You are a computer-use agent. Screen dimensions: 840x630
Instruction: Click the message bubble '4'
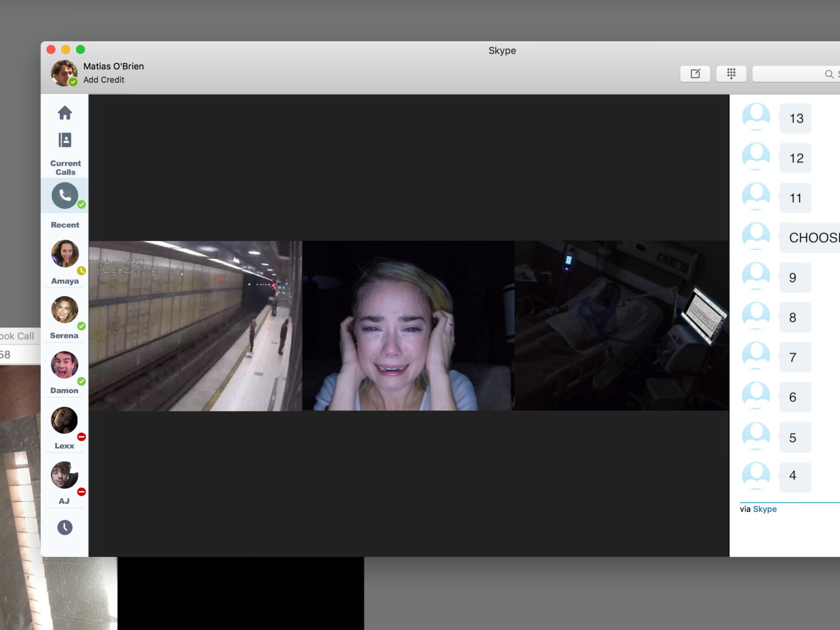coord(796,477)
